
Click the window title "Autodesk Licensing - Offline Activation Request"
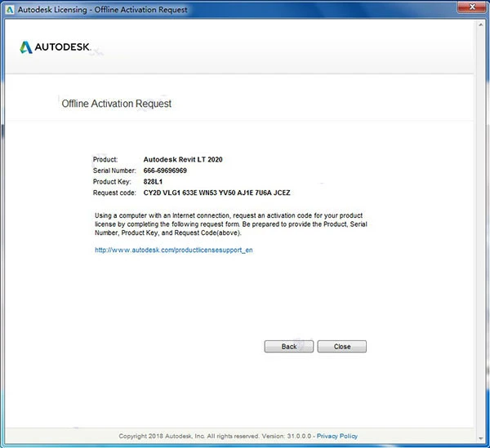(x=103, y=10)
